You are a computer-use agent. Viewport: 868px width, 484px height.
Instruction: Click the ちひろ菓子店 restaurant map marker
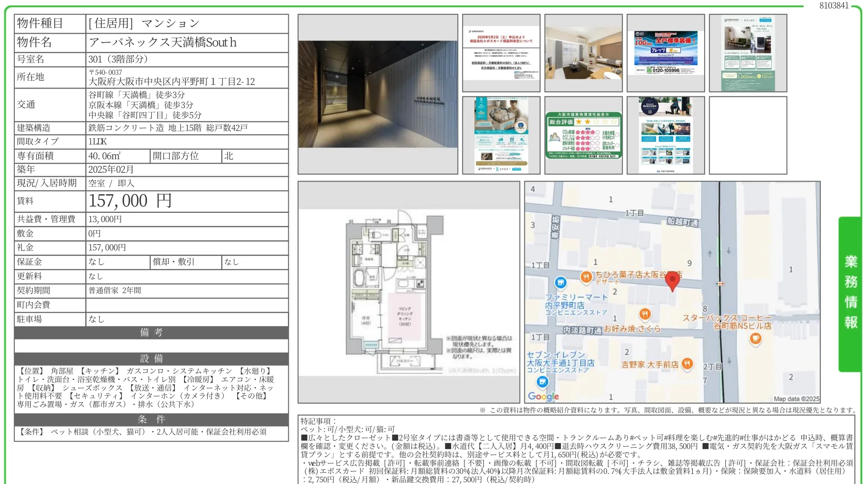click(586, 277)
